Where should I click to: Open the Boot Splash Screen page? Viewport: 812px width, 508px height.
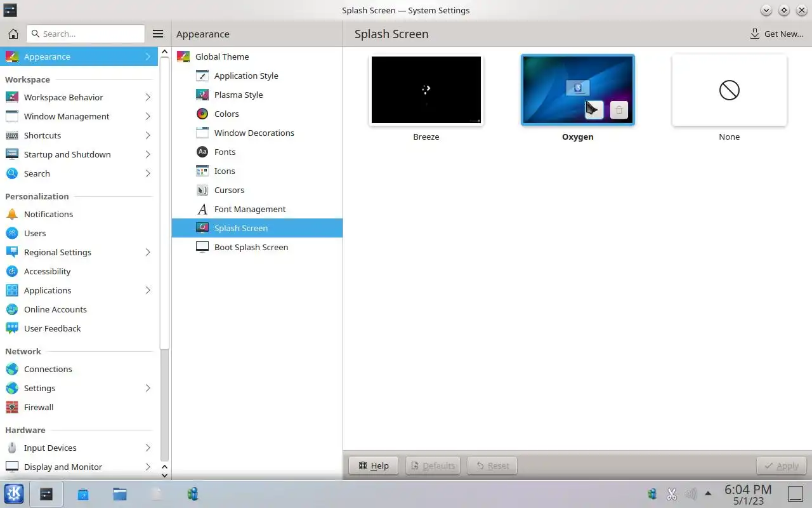pos(257,247)
